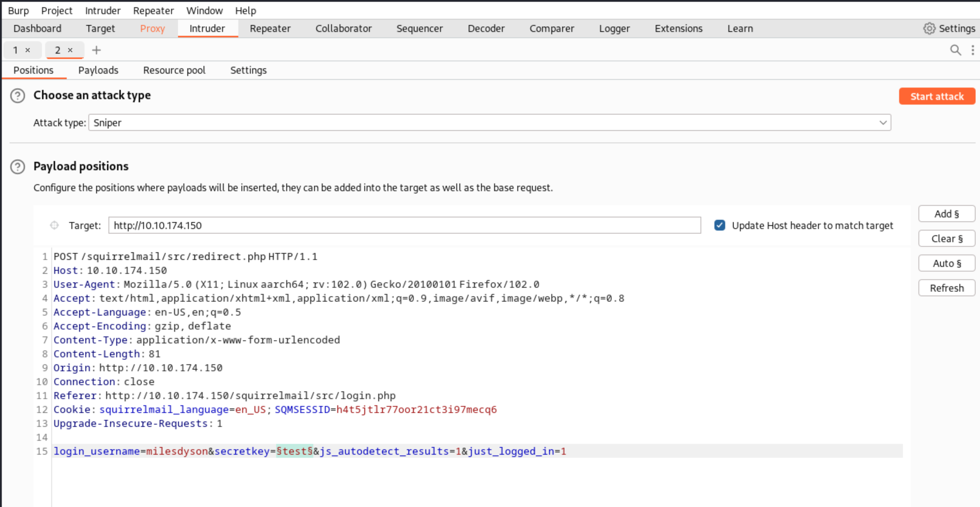980x507 pixels.
Task: Open the Attack type Sniper dropdown
Action: pos(489,123)
